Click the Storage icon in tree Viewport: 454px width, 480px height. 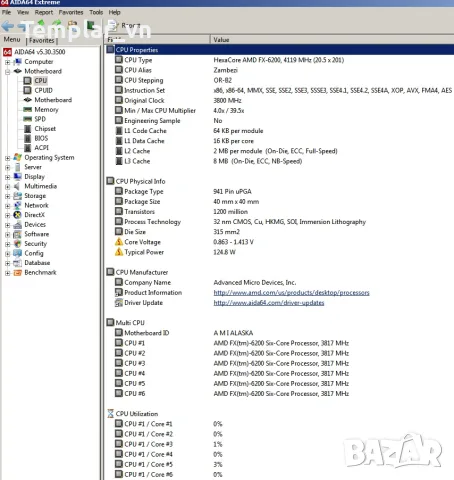coord(17,196)
